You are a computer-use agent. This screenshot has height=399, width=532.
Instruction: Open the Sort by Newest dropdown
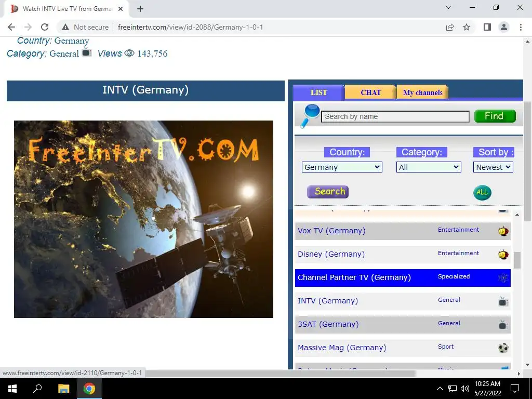point(493,167)
